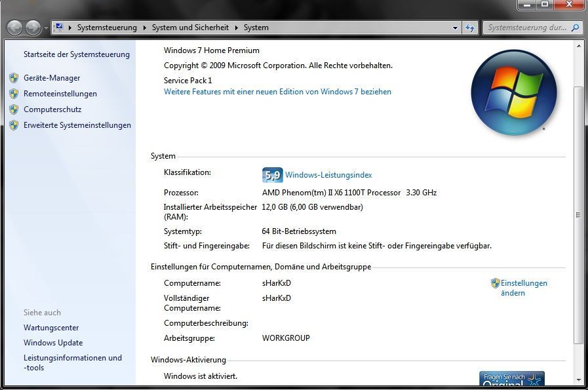Click the shield icon beside Geräte-Manager
The image size is (588, 390).
(x=14, y=78)
